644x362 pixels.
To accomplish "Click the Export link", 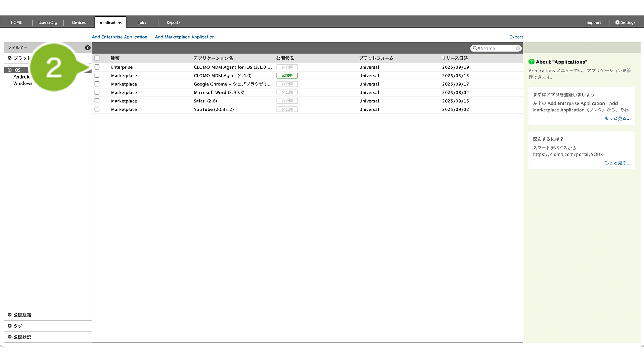I will 516,37.
